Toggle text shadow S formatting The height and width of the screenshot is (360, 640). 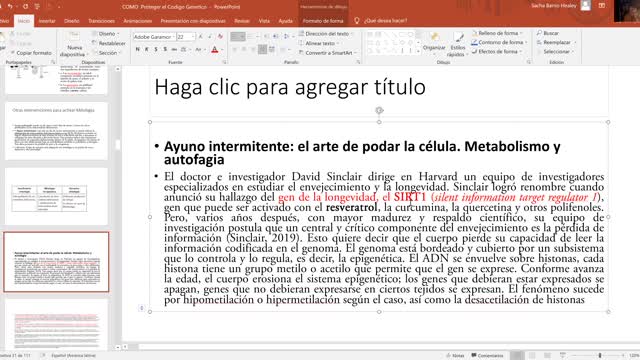click(x=165, y=49)
